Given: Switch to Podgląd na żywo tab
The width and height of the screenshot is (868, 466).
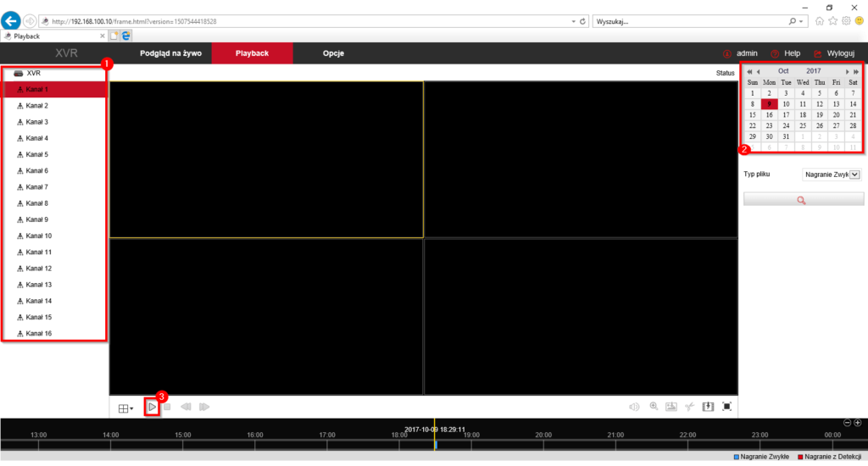Looking at the screenshot, I should [170, 53].
